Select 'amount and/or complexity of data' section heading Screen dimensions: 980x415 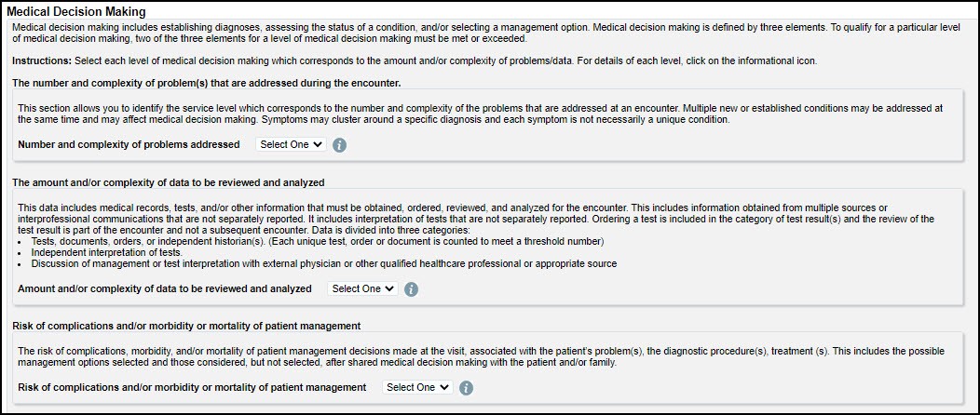click(x=168, y=182)
